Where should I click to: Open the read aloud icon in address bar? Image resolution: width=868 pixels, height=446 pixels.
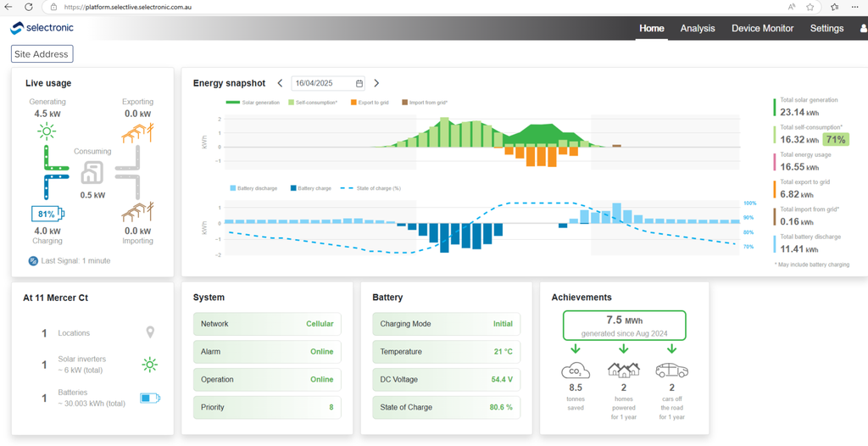(792, 7)
